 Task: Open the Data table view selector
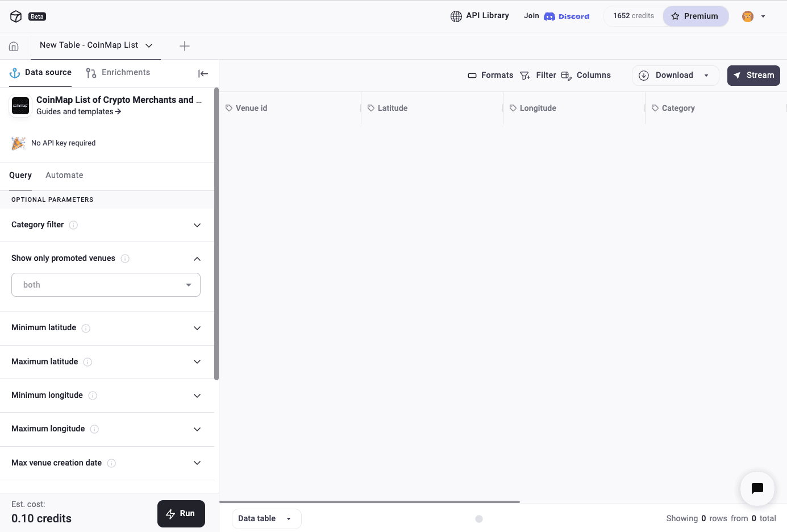click(266, 518)
